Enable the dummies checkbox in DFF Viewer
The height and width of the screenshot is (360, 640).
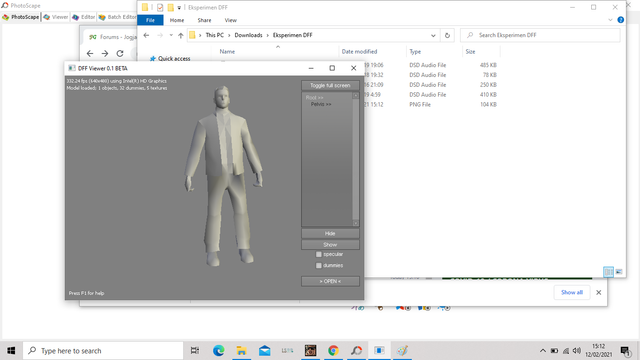[x=319, y=265]
